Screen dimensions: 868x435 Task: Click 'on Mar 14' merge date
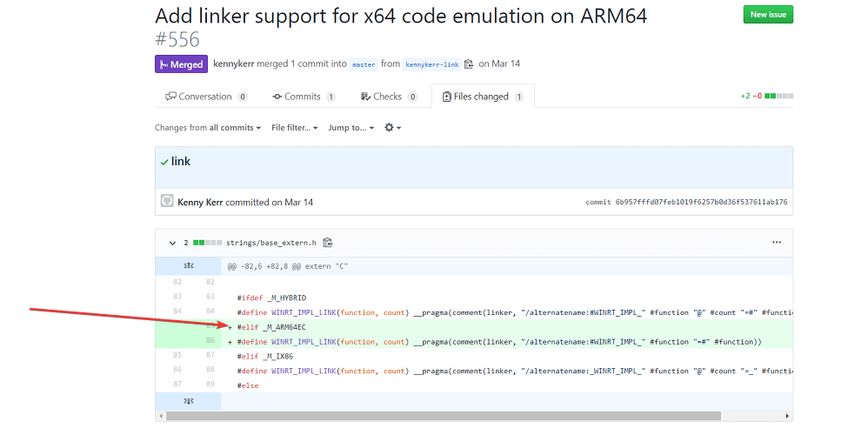(499, 64)
